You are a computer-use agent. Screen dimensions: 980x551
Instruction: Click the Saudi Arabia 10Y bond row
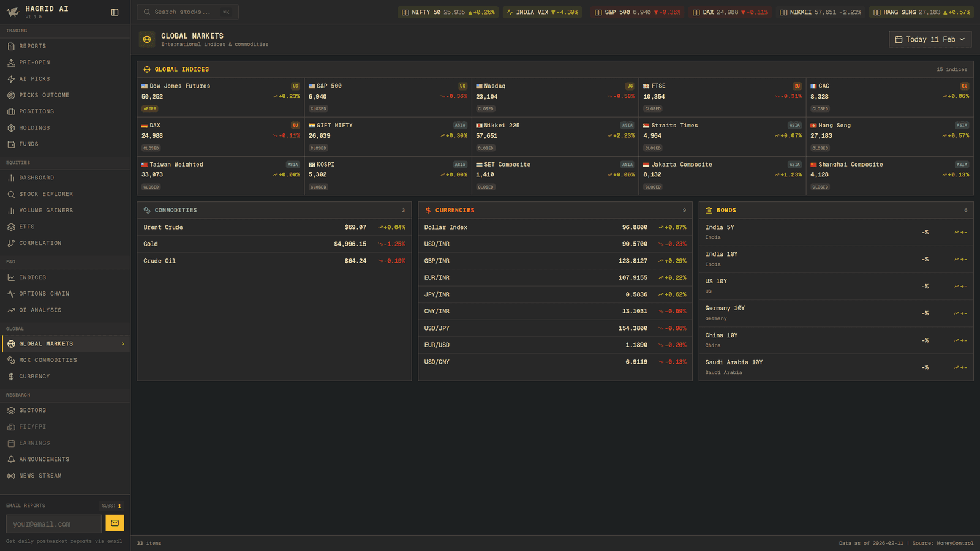point(836,367)
